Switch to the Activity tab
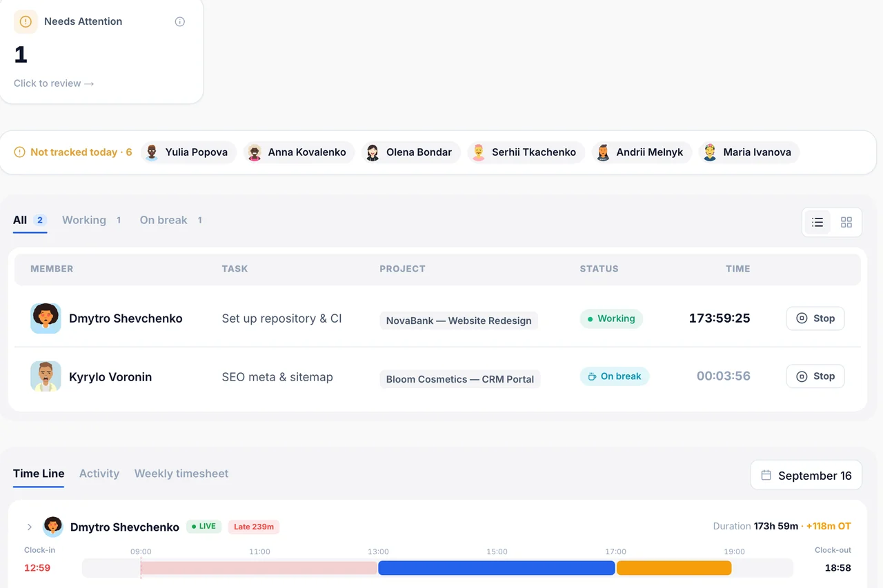Screen dimensions: 883x588 click(x=99, y=474)
